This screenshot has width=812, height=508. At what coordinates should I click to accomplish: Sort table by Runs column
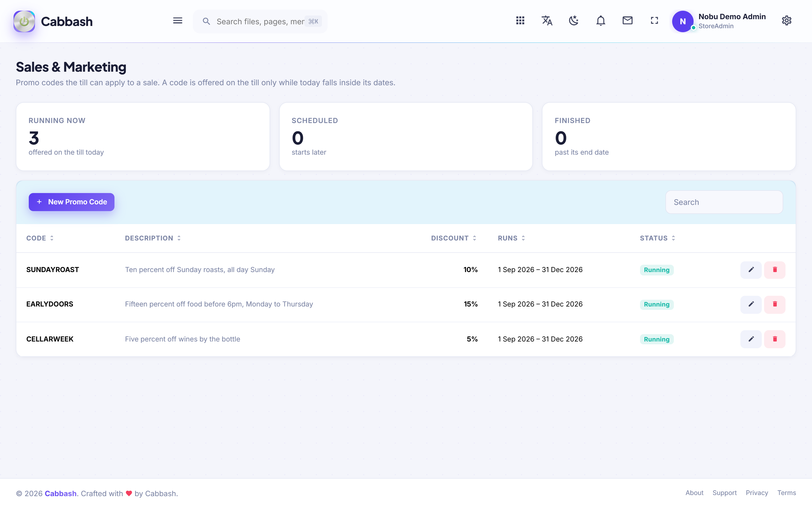tap(511, 238)
